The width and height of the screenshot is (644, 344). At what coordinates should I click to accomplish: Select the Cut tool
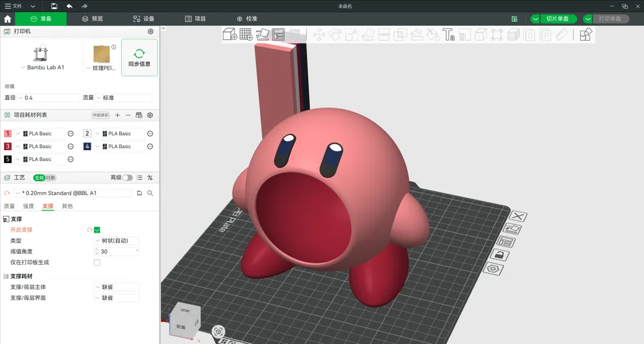[384, 35]
